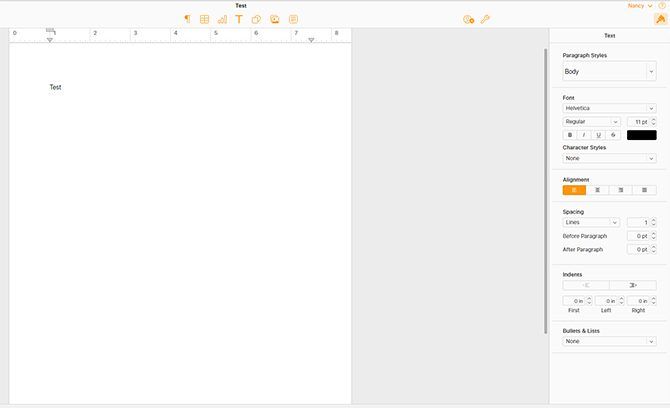
Task: Click the 11 pt font size field
Action: (638, 122)
